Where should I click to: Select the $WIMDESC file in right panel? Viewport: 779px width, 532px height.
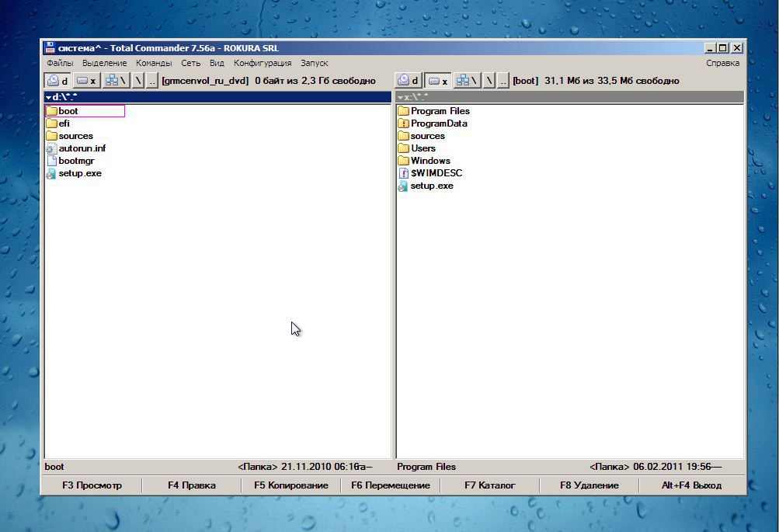[x=436, y=173]
